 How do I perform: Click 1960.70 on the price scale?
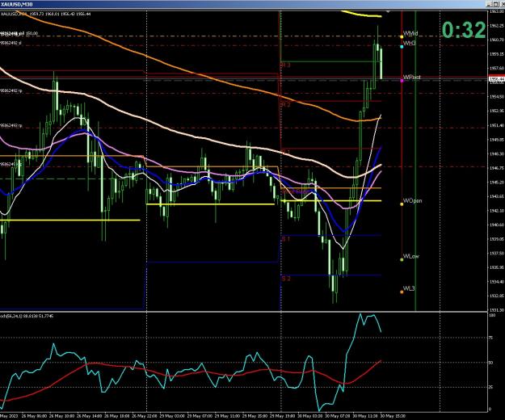click(x=497, y=40)
